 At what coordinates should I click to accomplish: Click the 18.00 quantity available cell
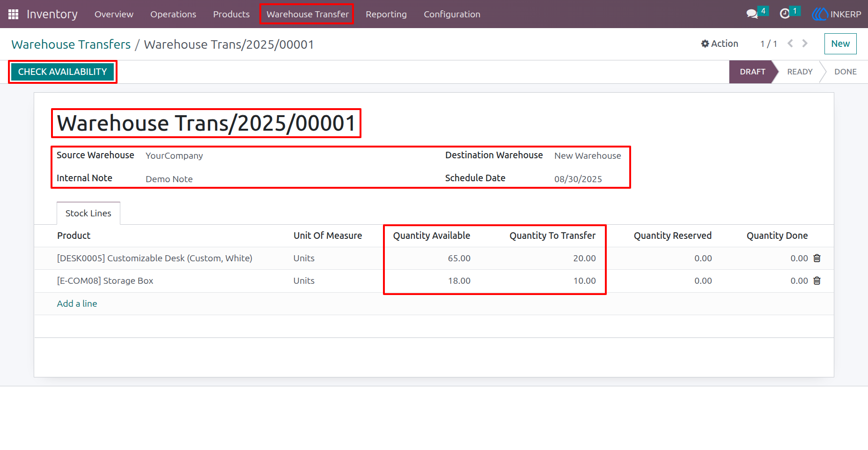tap(459, 280)
